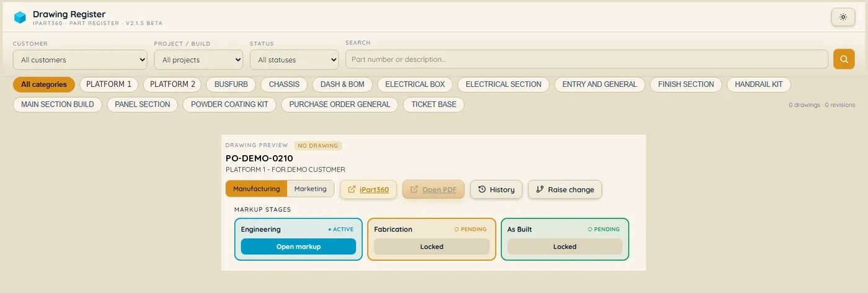The width and height of the screenshot is (868, 293).
Task: Select PURCHASE ORDER GENERAL category
Action: tap(340, 104)
